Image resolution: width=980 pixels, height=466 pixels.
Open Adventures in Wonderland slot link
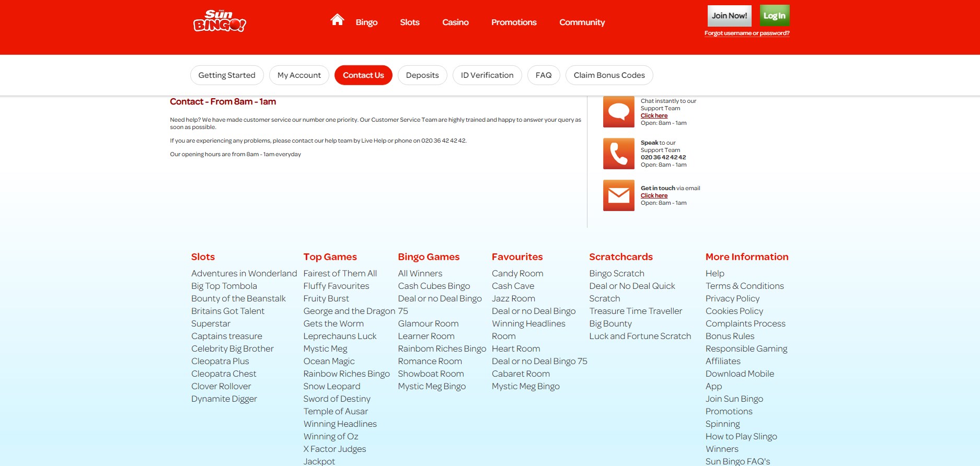pos(244,273)
